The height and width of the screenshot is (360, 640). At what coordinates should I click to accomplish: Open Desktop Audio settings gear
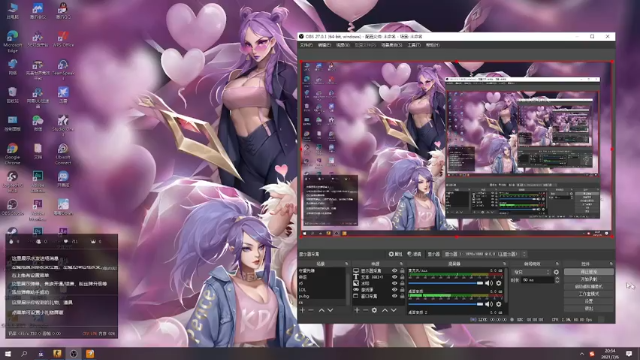pos(499,304)
